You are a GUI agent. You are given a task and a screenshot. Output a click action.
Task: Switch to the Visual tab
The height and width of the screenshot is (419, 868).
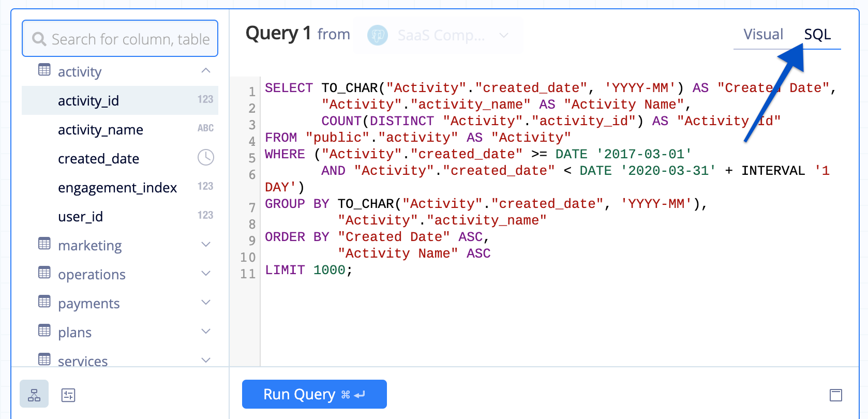tap(762, 35)
